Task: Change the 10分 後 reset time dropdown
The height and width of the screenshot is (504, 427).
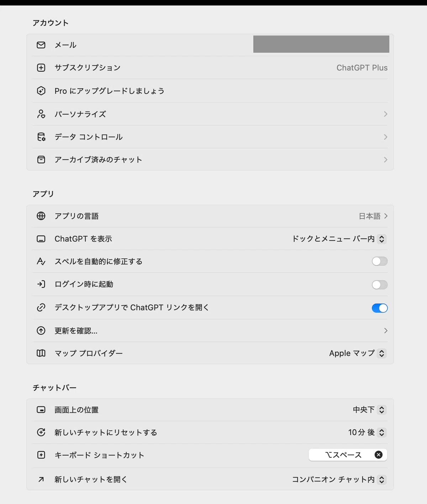Action: [x=367, y=432]
